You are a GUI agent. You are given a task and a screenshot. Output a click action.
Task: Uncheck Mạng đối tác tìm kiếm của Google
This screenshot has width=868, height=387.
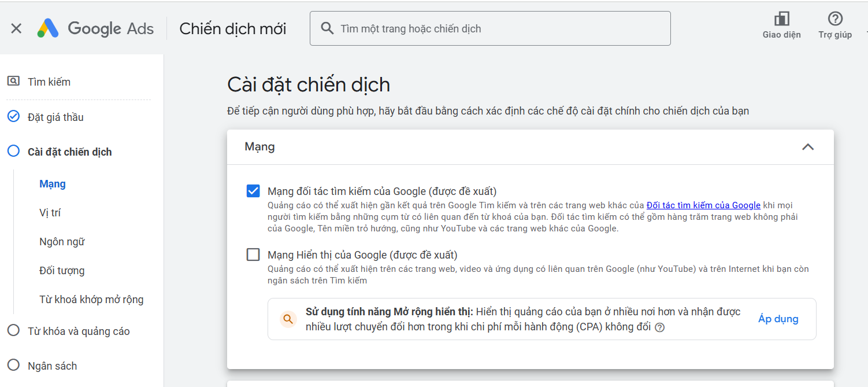coord(253,191)
